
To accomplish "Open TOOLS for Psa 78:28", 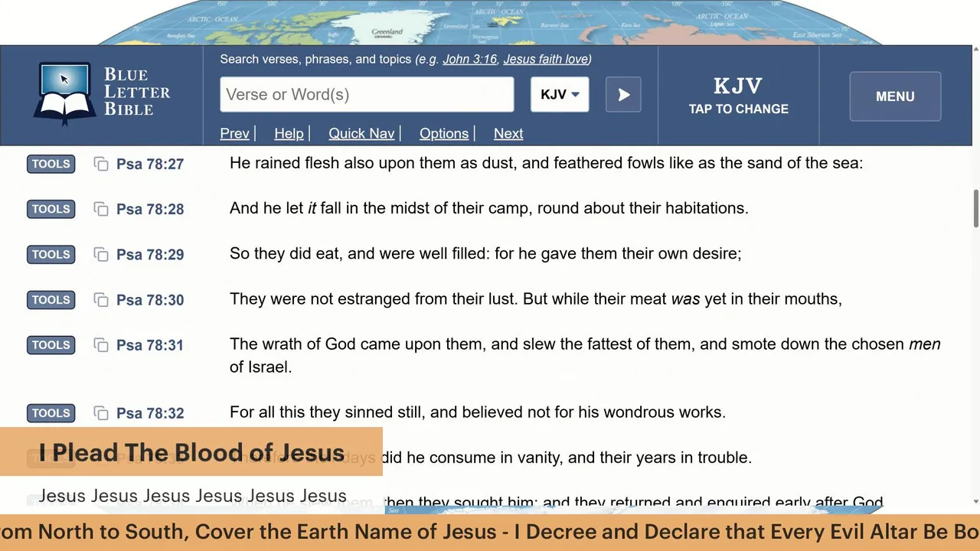I will [51, 209].
